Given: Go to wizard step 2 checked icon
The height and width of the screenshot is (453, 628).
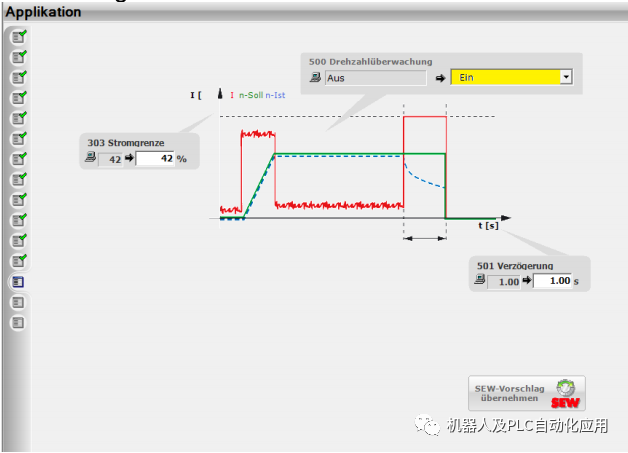Looking at the screenshot, I should (18, 57).
